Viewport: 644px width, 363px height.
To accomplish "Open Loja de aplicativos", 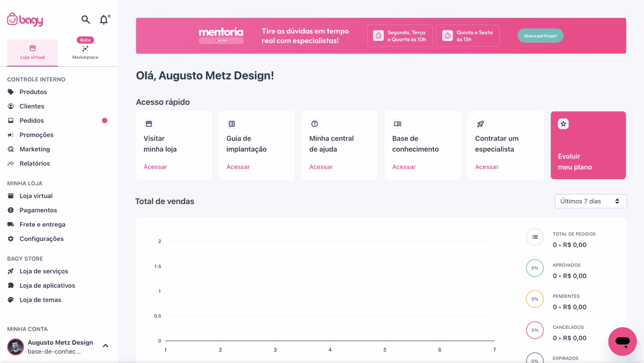I will tap(47, 285).
